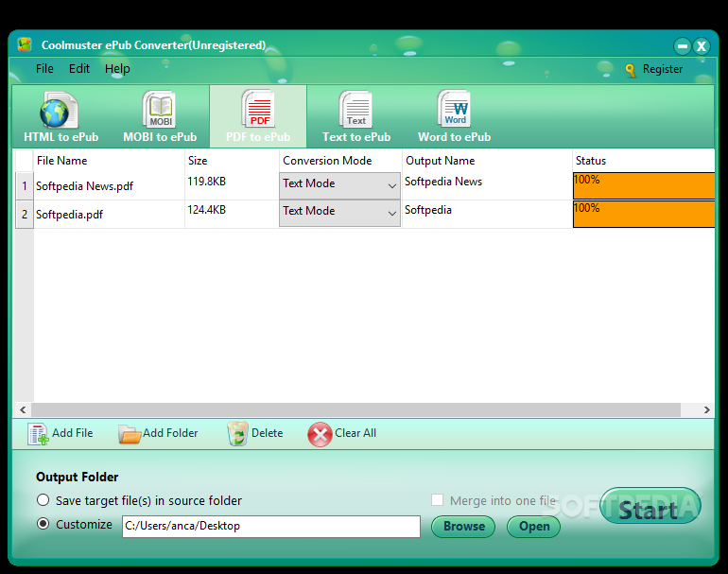Click the scrollbar right arrow
This screenshot has width=728, height=574.
[x=706, y=410]
